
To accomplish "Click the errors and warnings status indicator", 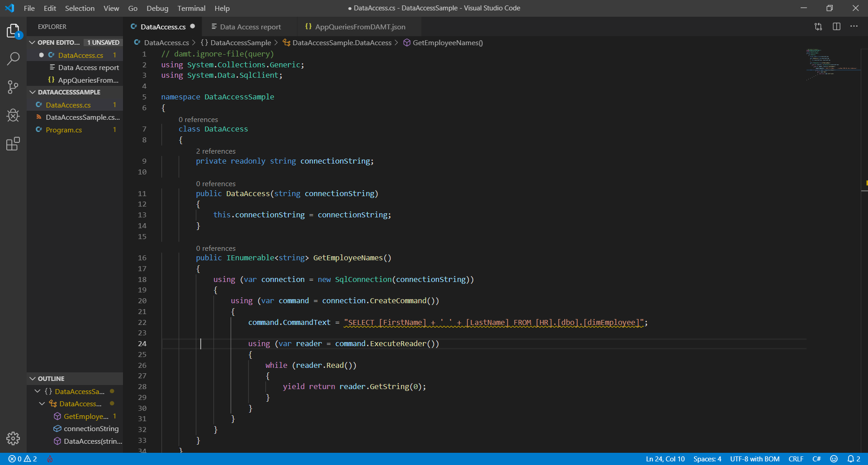I will [23, 459].
